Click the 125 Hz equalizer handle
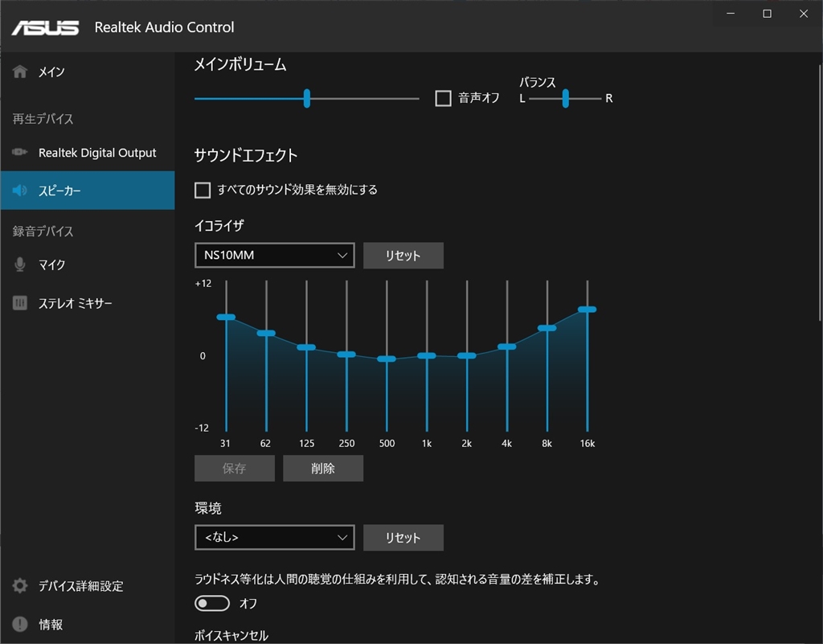Viewport: 823px width, 644px height. tap(306, 347)
